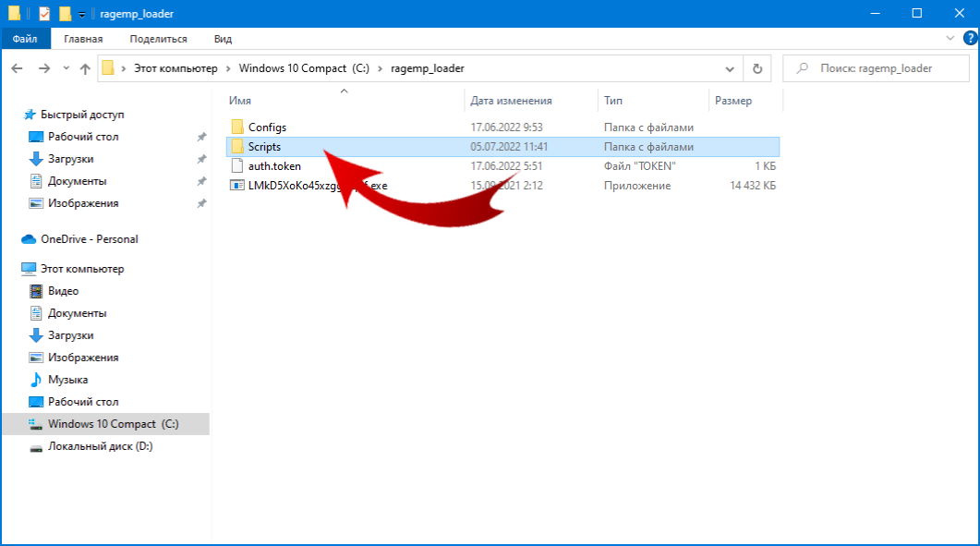Click the 14 432 КБ size cell
The height and width of the screenshot is (546, 980).
pyautogui.click(x=753, y=185)
